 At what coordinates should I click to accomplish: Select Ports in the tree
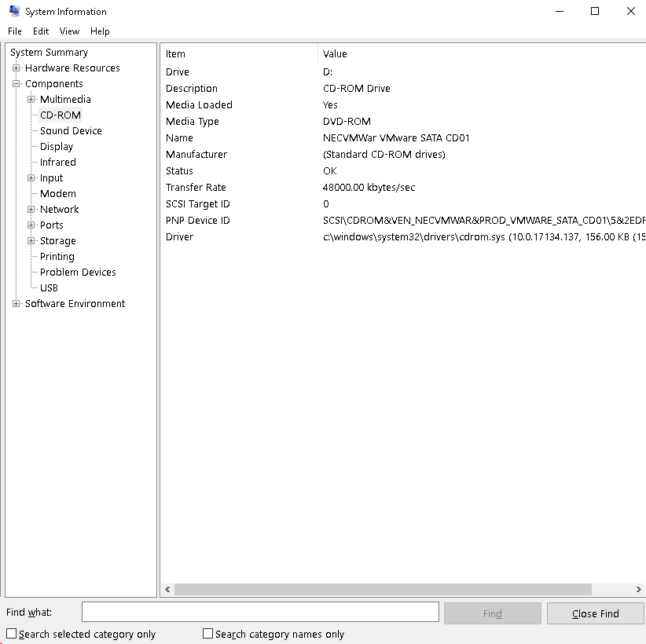[52, 225]
